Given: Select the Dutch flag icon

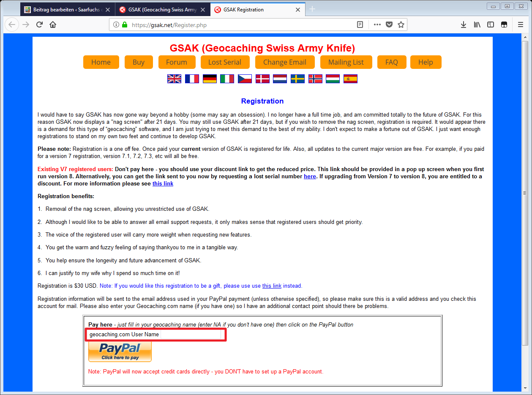Looking at the screenshot, I should [x=280, y=79].
